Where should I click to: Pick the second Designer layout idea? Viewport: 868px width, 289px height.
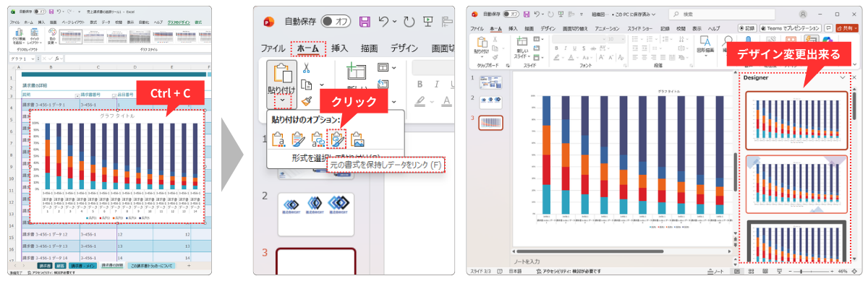tap(796, 184)
